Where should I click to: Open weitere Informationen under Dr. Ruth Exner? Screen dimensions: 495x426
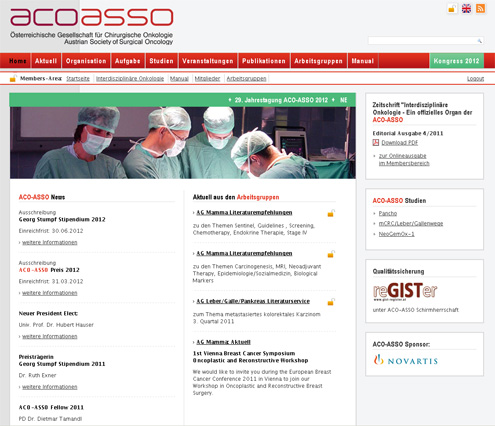pyautogui.click(x=50, y=387)
